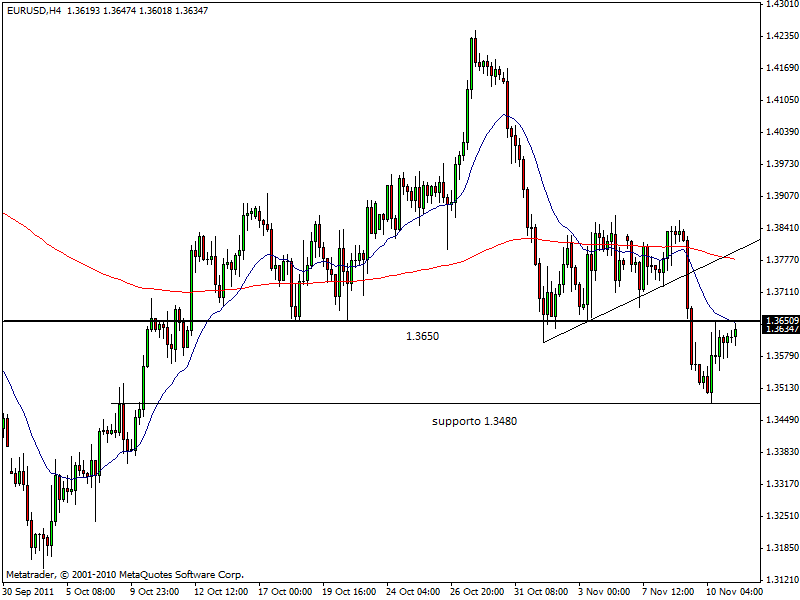The image size is (800, 600).
Task: Click the 1.31210 price axis label
Action: pos(780,580)
